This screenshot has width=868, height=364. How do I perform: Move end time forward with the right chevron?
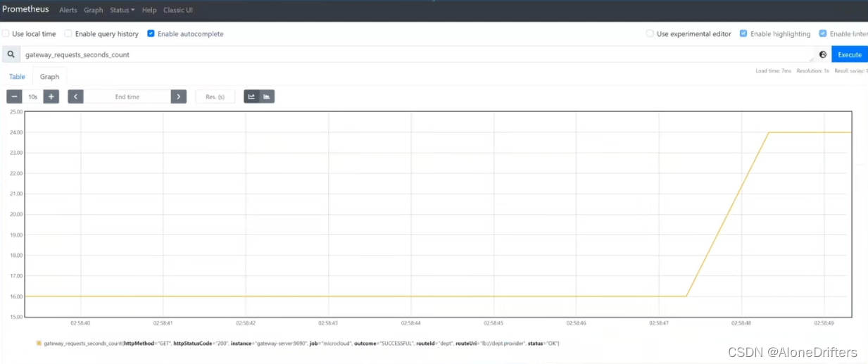click(x=179, y=96)
